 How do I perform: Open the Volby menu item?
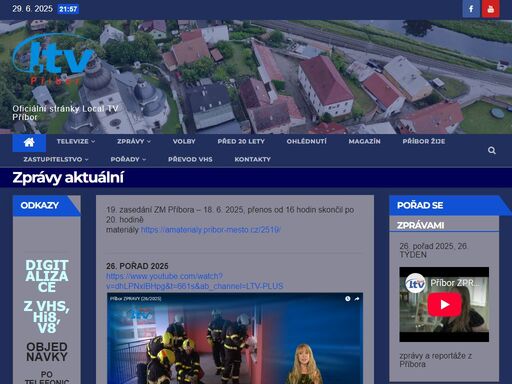(x=184, y=141)
